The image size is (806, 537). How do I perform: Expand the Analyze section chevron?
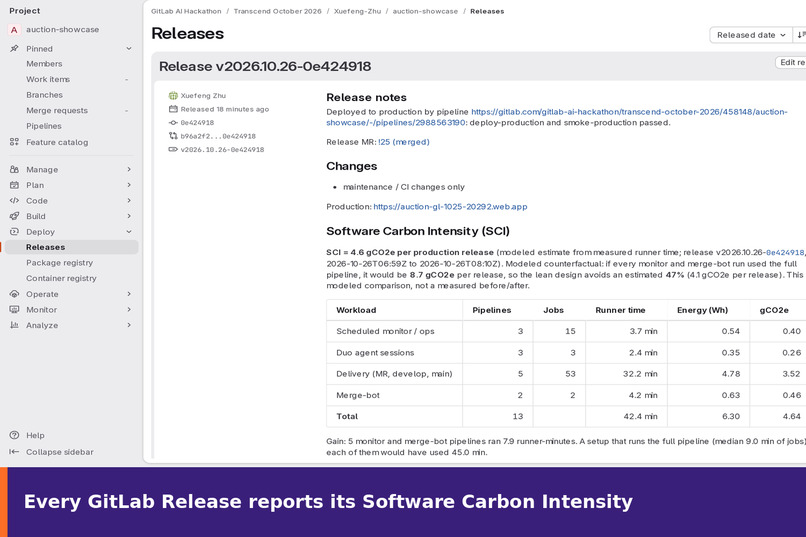click(x=129, y=325)
